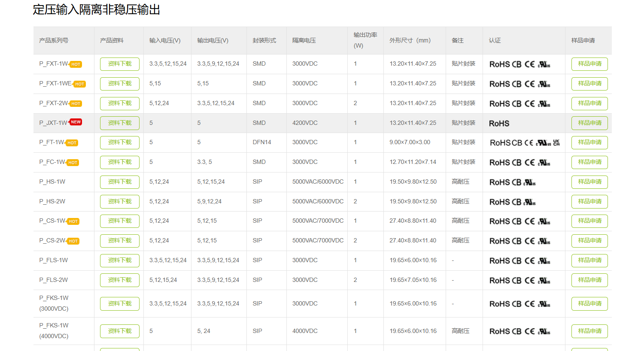Click the 产品系列号 column header

[54, 40]
